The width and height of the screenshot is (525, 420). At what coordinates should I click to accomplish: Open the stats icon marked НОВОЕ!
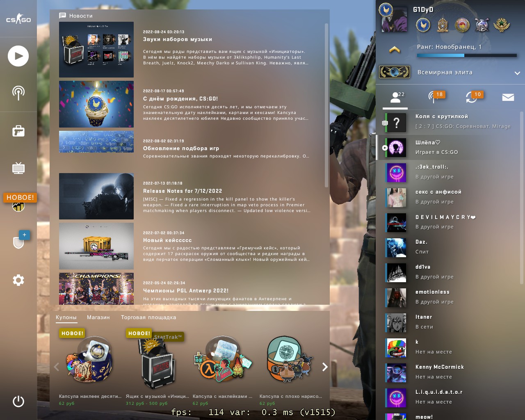click(18, 205)
